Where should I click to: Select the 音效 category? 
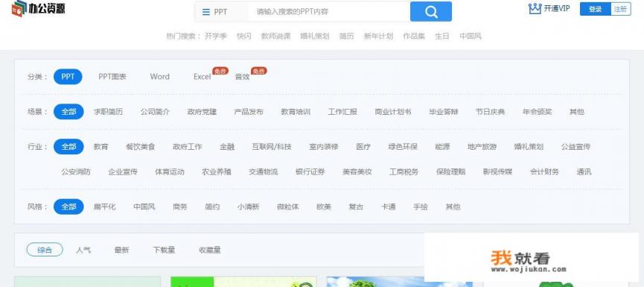click(x=242, y=77)
